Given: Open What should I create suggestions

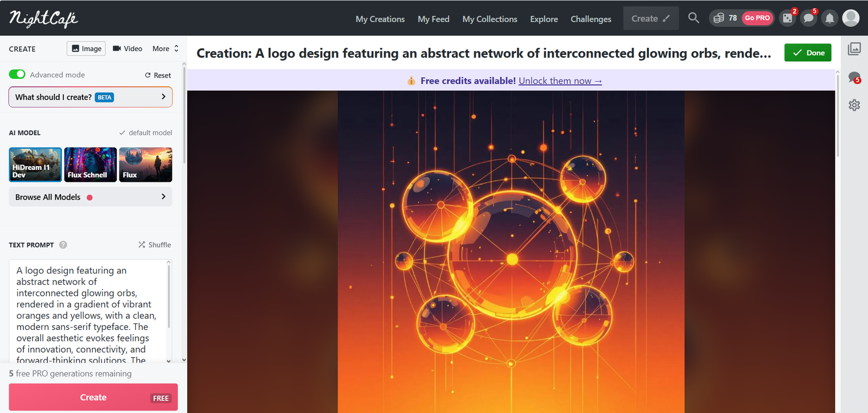Looking at the screenshot, I should tap(90, 97).
